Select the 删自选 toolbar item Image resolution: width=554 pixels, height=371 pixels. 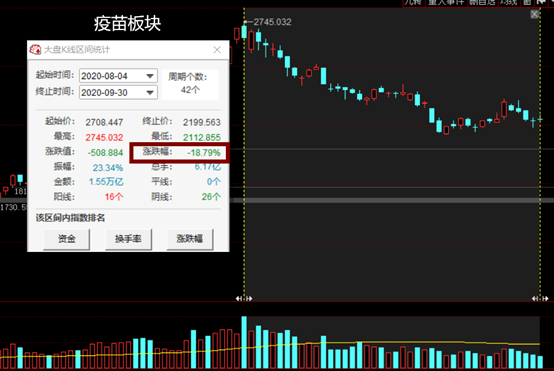[x=482, y=3]
